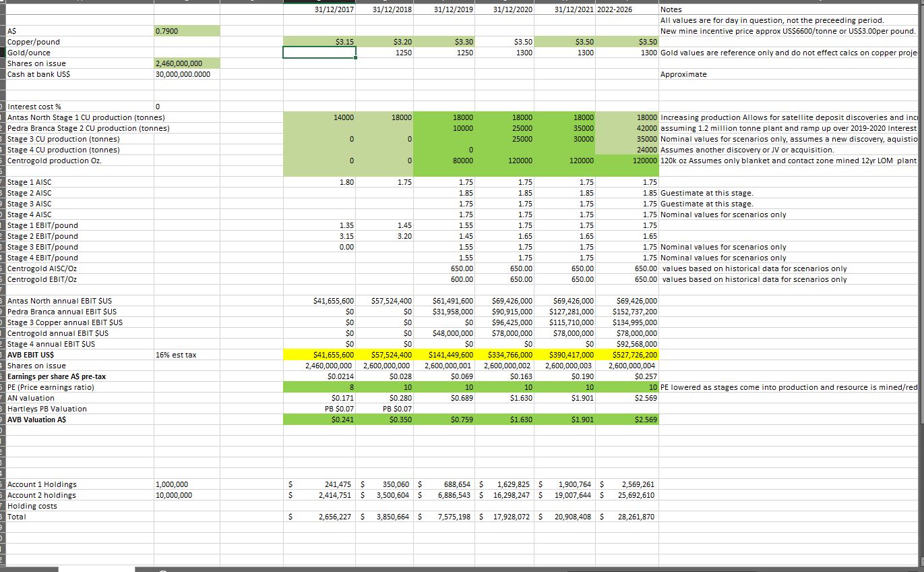Click the empty selected Gold/ounce 2017 cell
This screenshot has height=572, width=924.
(x=319, y=53)
